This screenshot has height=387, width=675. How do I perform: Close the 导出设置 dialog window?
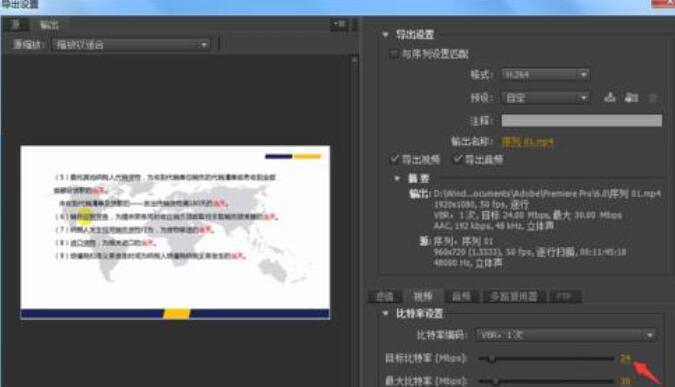pyautogui.click(x=663, y=3)
